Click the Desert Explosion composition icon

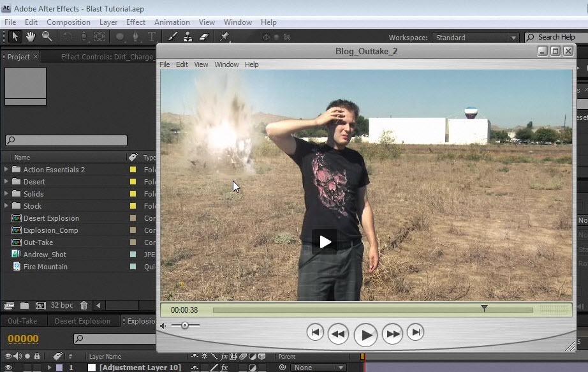16,218
